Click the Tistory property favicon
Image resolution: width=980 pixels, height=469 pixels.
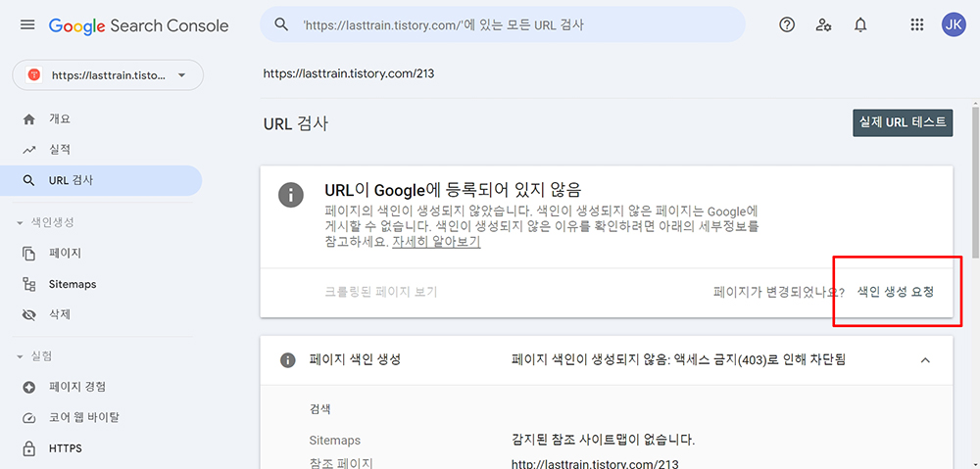pos(33,75)
